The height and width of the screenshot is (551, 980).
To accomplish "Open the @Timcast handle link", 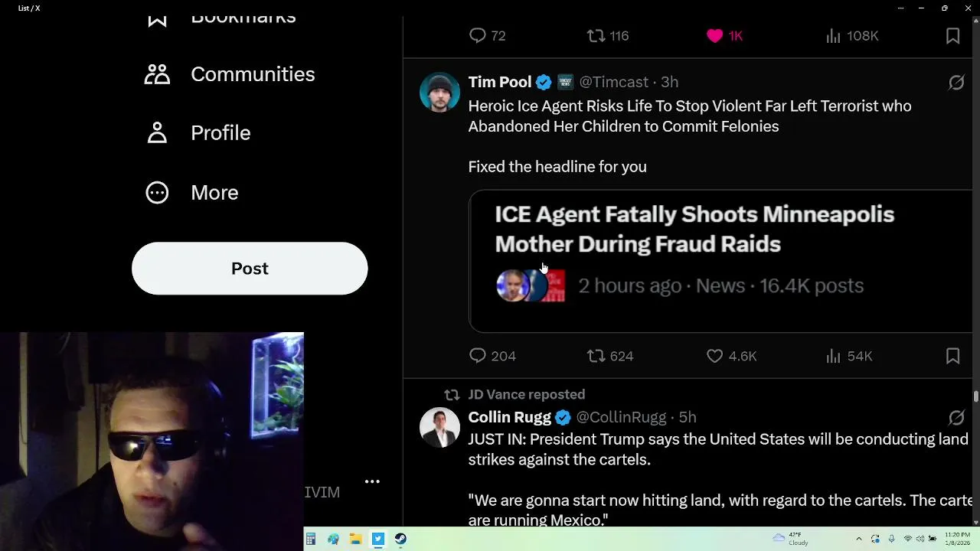I will tap(613, 82).
